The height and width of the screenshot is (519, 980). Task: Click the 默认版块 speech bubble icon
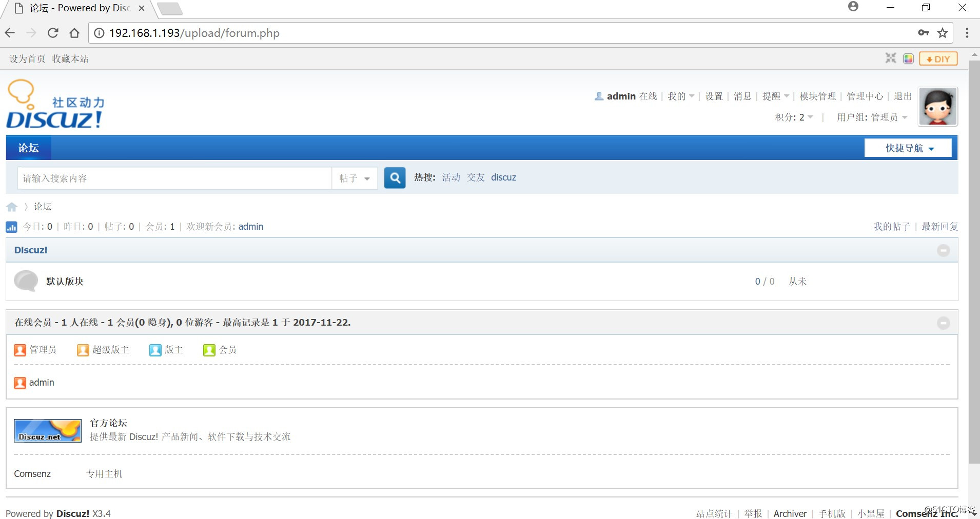[26, 281]
